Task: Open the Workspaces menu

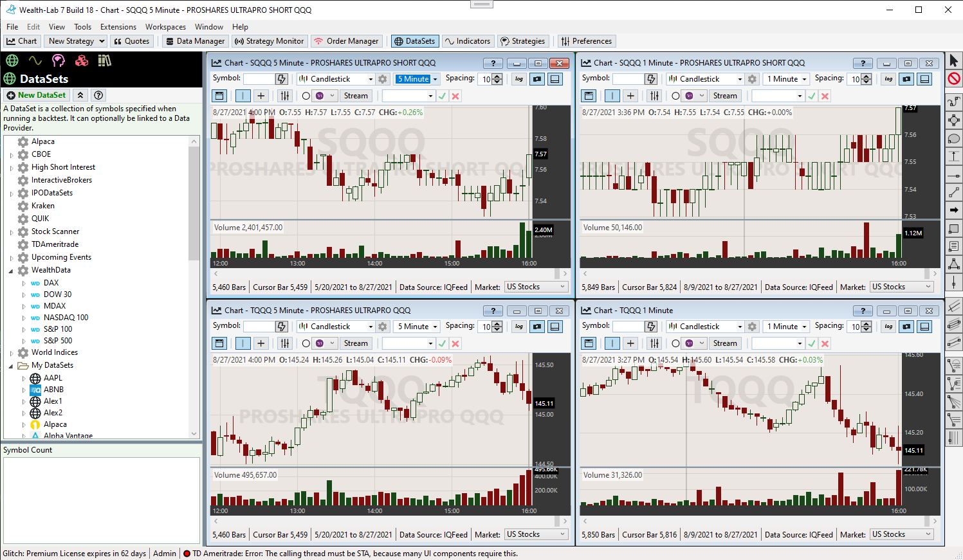Action: coord(165,27)
